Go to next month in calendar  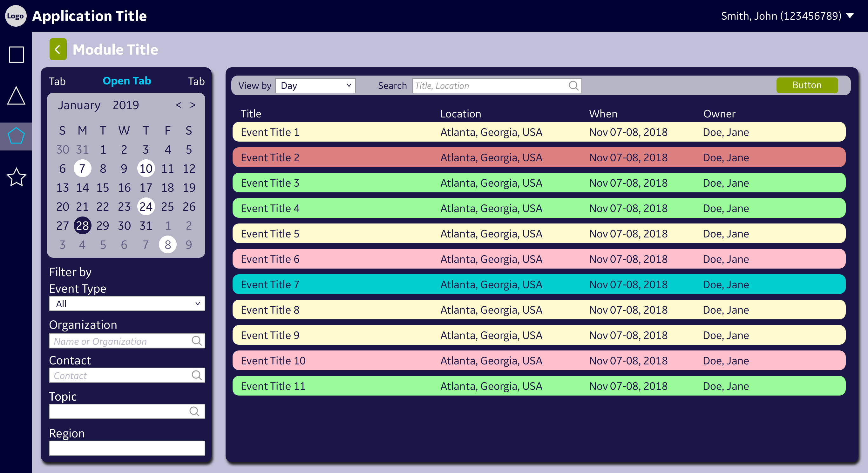pyautogui.click(x=193, y=105)
